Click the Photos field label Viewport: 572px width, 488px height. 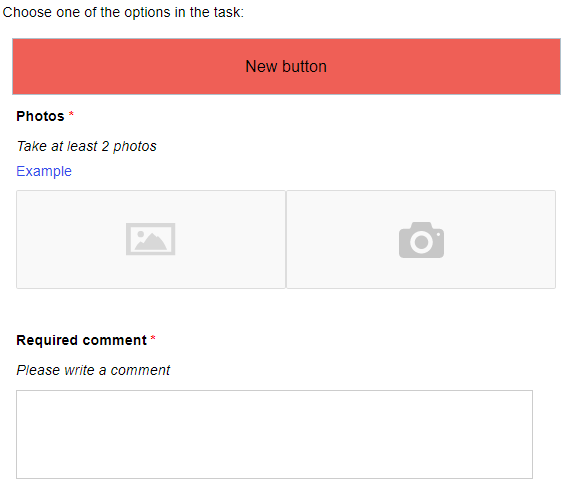coord(40,116)
